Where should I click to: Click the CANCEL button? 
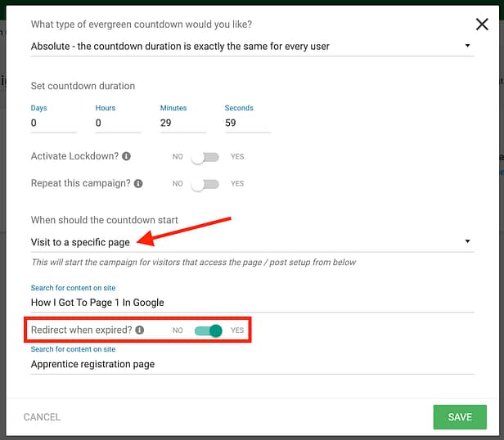42,417
